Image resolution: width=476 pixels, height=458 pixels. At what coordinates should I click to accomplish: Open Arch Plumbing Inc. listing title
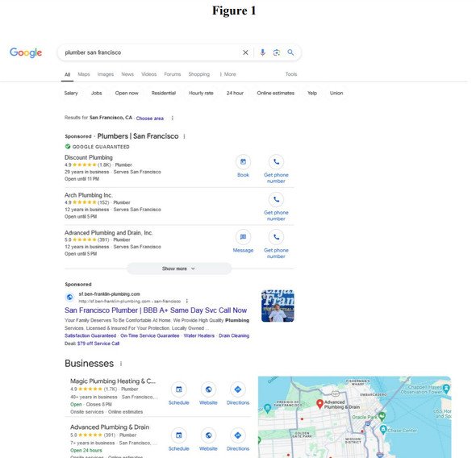click(88, 195)
